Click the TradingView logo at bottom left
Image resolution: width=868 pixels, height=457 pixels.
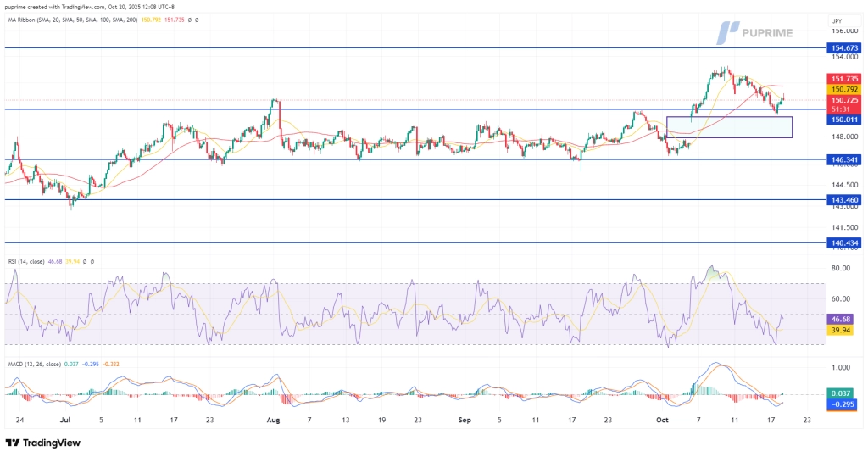(x=46, y=443)
